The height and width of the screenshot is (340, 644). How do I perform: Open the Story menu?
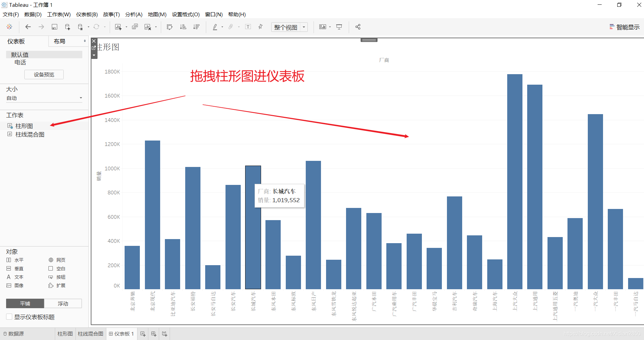point(111,15)
